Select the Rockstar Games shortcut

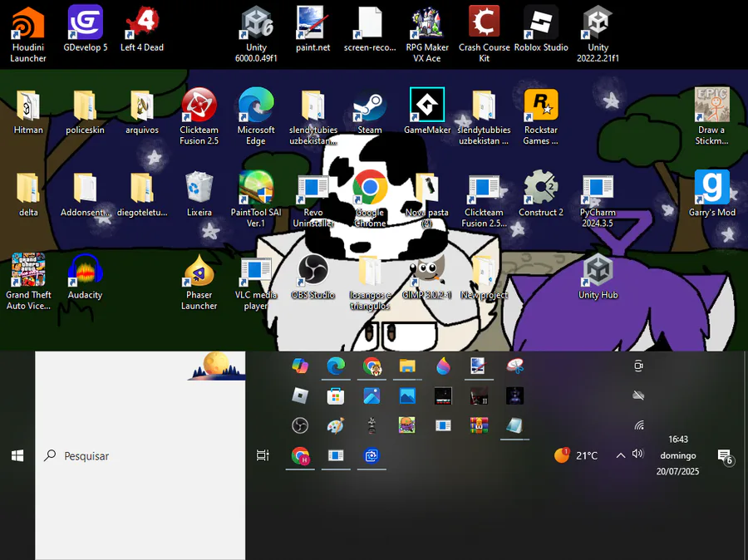pos(541,117)
